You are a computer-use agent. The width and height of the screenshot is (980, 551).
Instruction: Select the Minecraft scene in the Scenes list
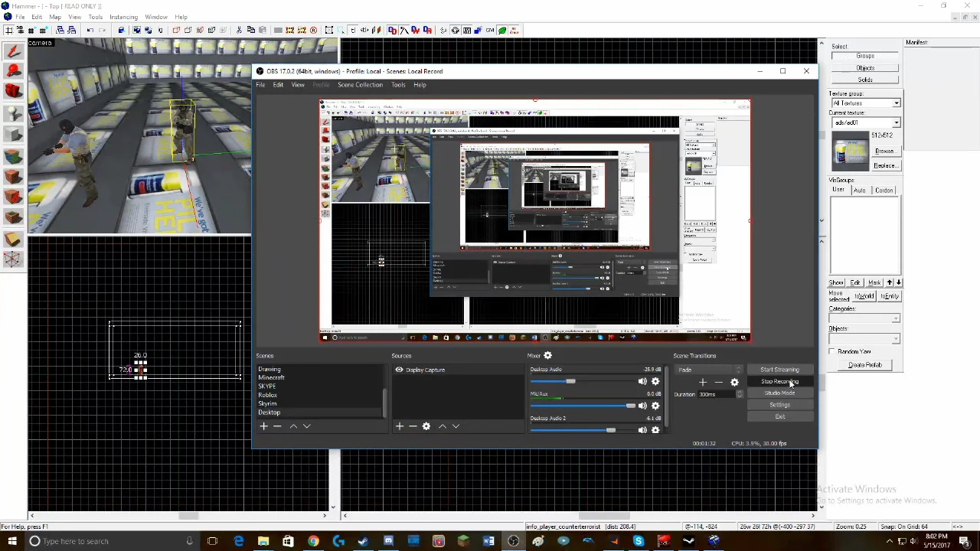271,377
